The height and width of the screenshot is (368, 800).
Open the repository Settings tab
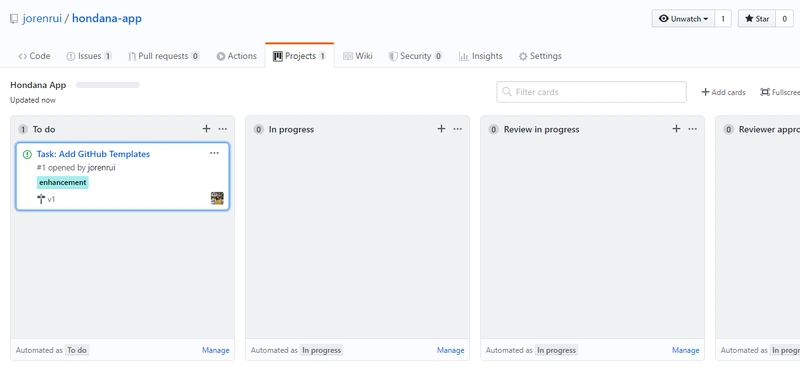[540, 56]
